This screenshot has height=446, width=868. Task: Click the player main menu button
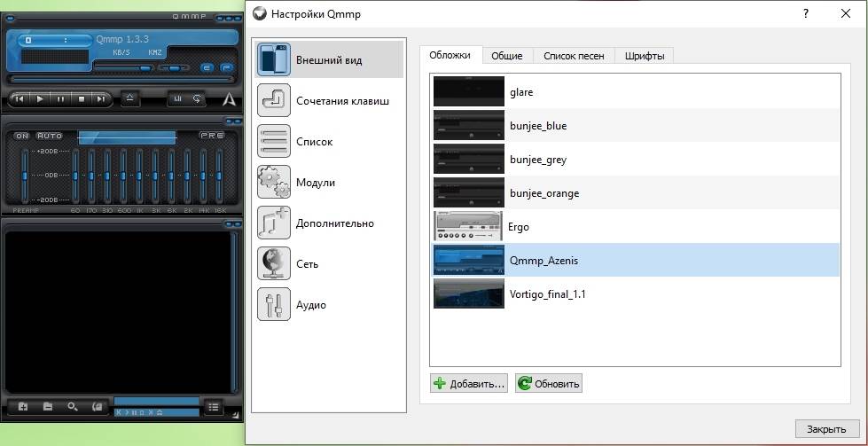tap(11, 18)
